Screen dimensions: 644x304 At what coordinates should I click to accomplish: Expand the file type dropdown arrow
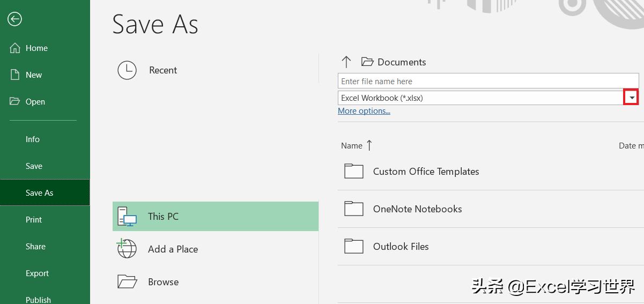coord(632,98)
